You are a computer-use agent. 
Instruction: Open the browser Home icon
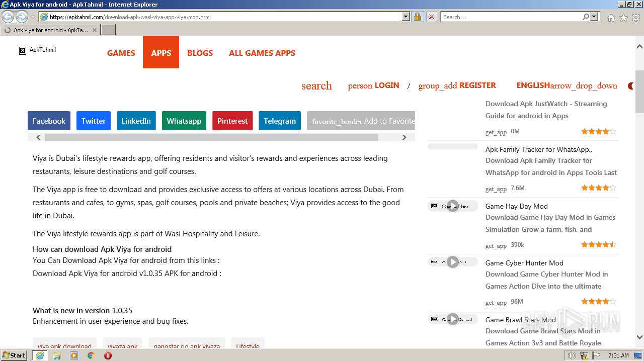[611, 18]
